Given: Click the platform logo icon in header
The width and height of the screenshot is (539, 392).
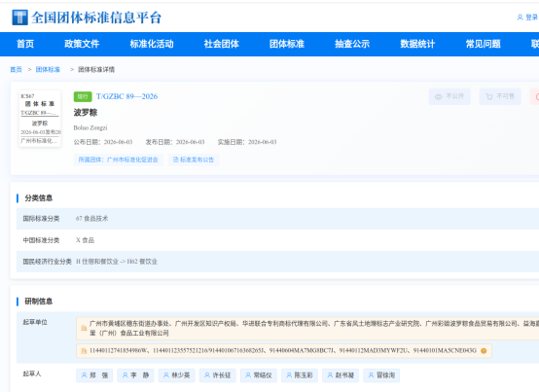Looking at the screenshot, I should coord(19,18).
